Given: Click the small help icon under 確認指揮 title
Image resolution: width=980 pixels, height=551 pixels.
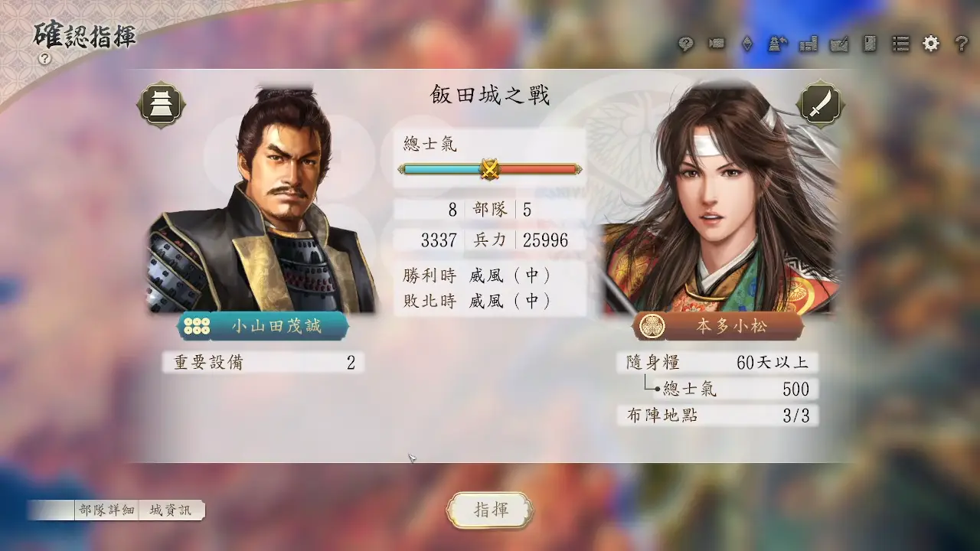Looking at the screenshot, I should click(44, 58).
